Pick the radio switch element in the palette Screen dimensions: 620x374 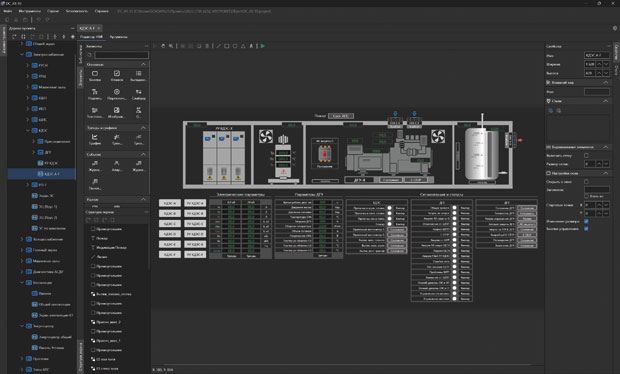(x=117, y=94)
